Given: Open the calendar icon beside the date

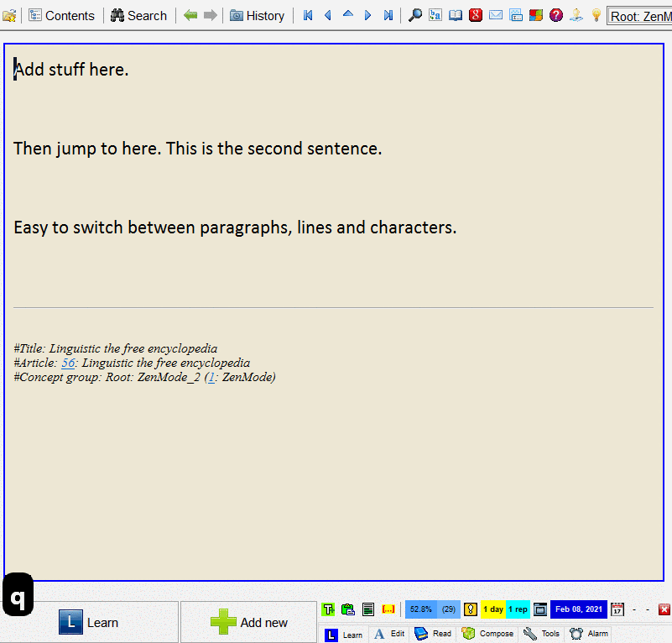Looking at the screenshot, I should 617,609.
